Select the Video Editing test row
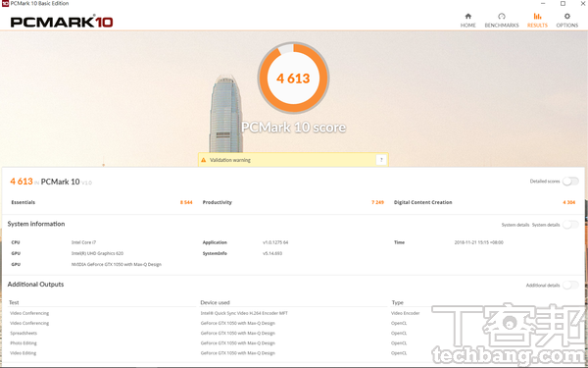The width and height of the screenshot is (588, 368). pyautogui.click(x=23, y=353)
